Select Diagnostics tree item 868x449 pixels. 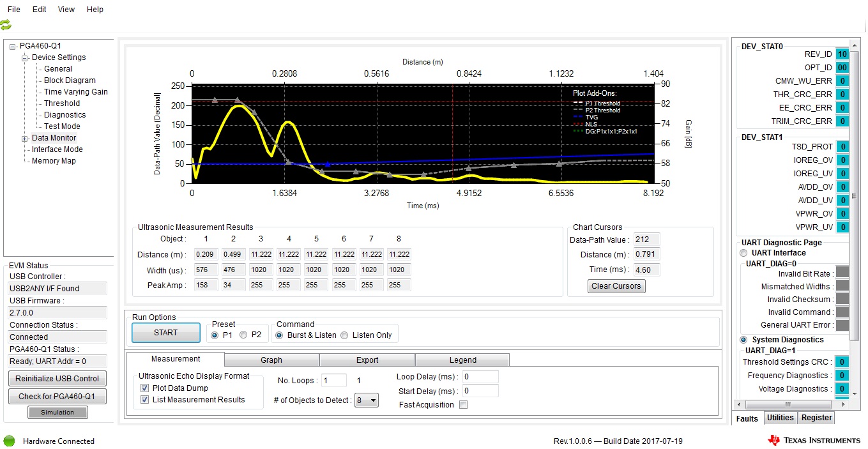pos(65,115)
